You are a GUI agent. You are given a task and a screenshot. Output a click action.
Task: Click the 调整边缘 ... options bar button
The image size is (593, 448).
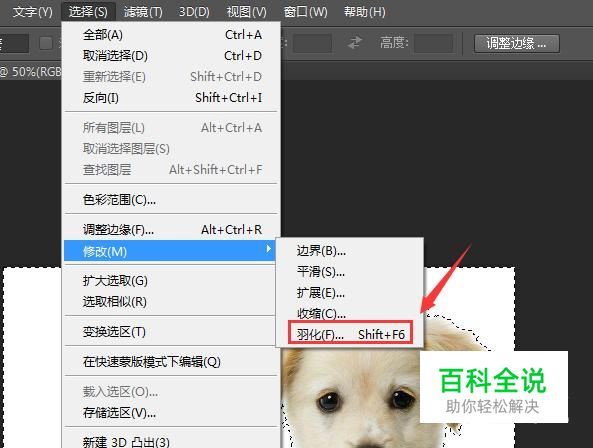(517, 43)
